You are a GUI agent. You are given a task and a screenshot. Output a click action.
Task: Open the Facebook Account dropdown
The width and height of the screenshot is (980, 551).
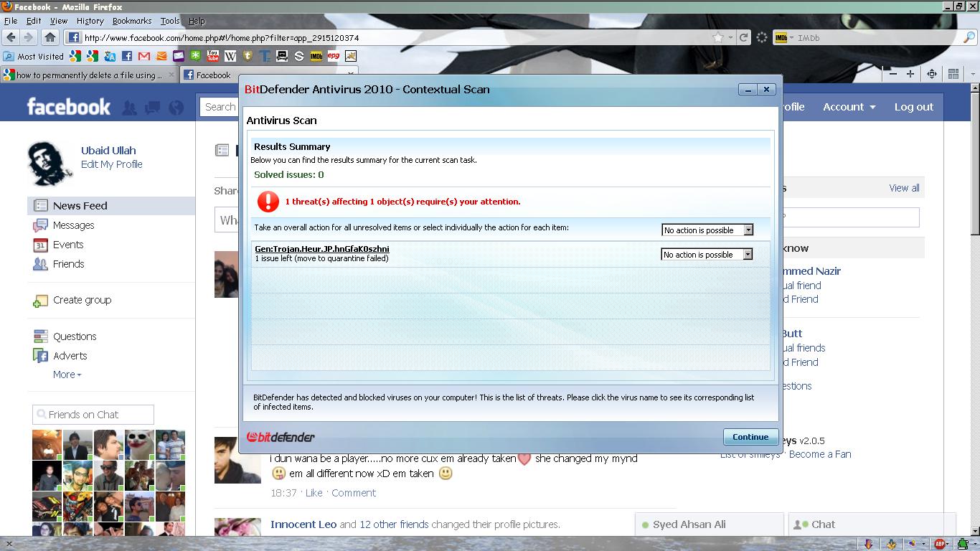coord(849,107)
